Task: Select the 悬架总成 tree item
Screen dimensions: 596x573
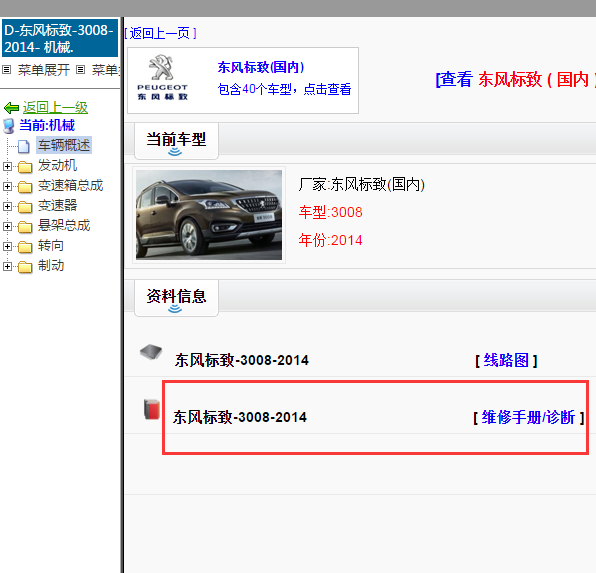Action: pos(64,226)
